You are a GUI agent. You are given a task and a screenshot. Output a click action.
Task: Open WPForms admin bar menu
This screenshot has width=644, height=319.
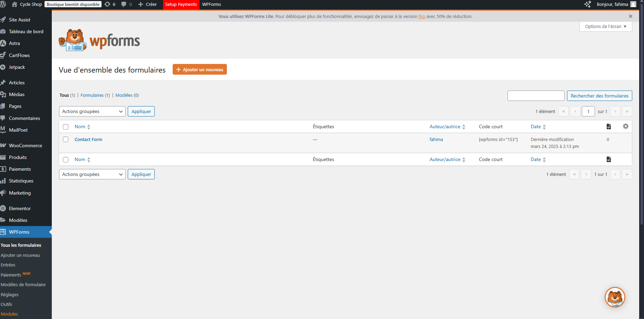(x=212, y=4)
